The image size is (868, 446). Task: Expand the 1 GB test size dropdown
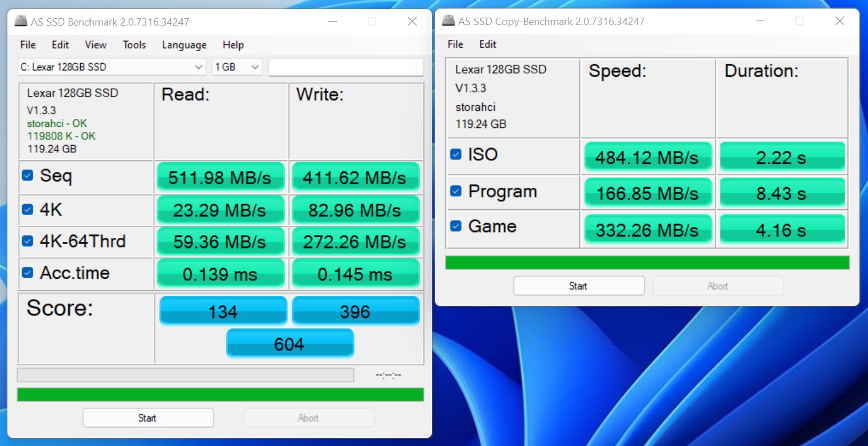coord(237,67)
